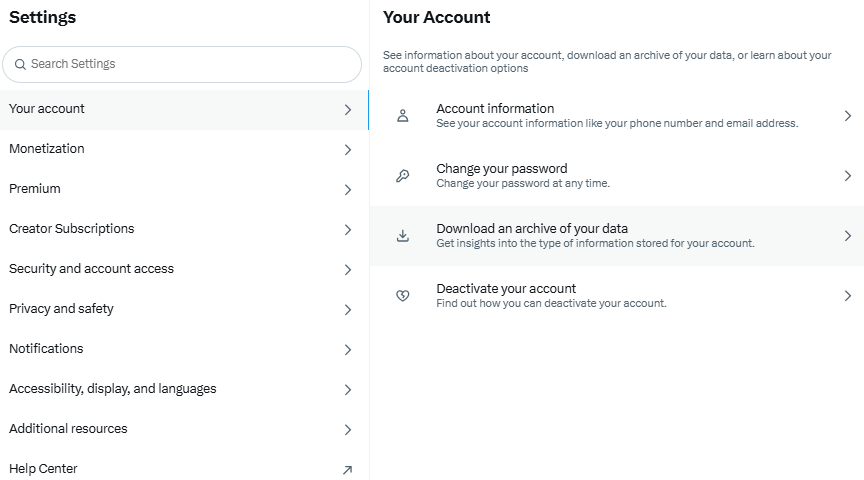Click the download icon for data archive
Image resolution: width=864 pixels, height=480 pixels.
coord(403,236)
